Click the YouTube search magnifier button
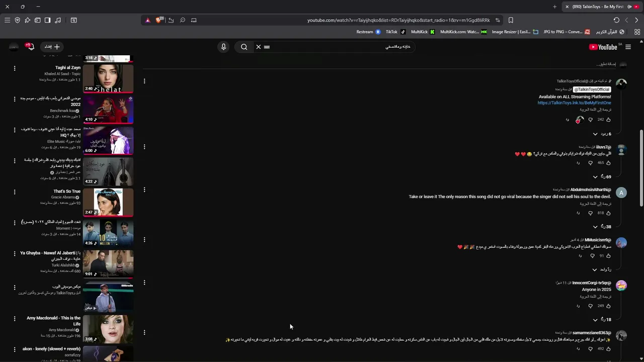 tap(244, 47)
